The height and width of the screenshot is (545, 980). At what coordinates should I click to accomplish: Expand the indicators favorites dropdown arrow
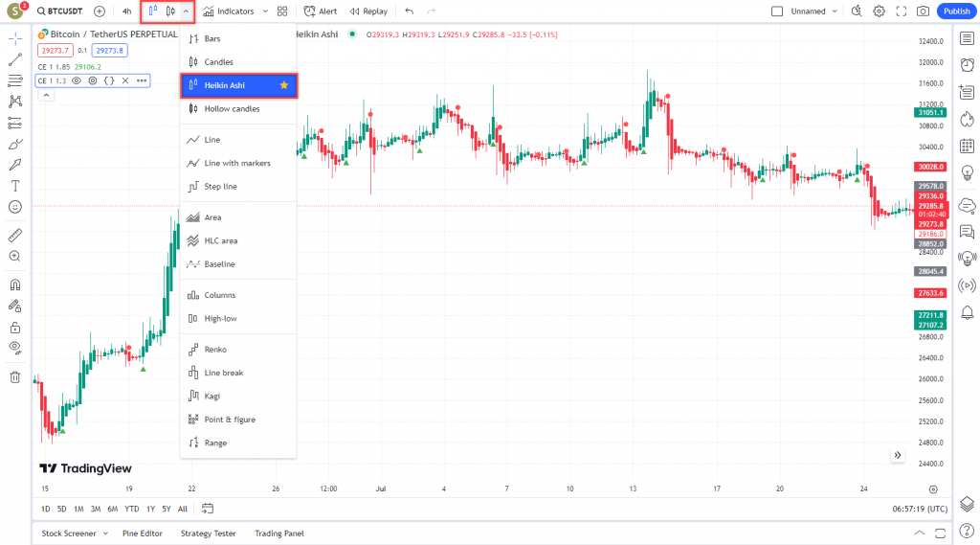click(265, 11)
